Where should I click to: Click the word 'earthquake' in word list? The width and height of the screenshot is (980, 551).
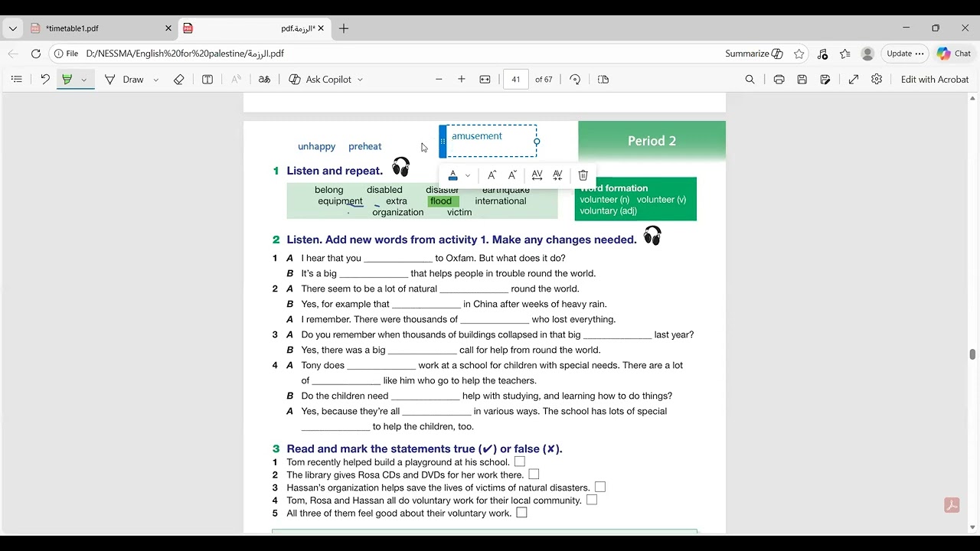click(x=506, y=190)
